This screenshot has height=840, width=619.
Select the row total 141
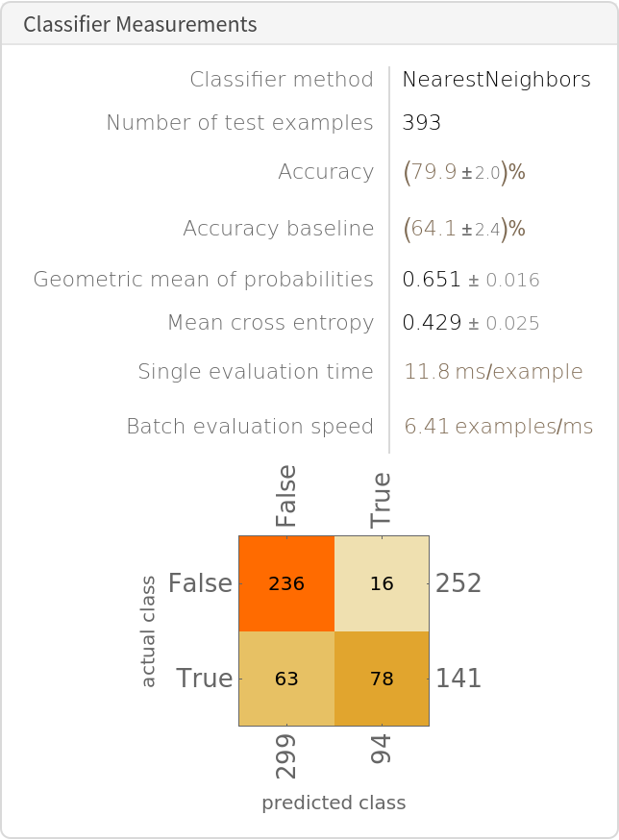coord(458,679)
